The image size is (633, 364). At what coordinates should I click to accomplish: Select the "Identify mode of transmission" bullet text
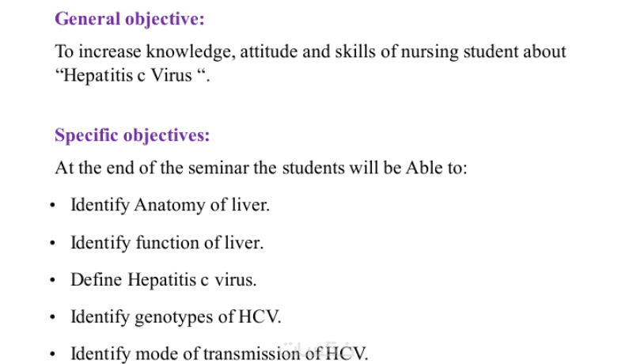click(x=219, y=354)
